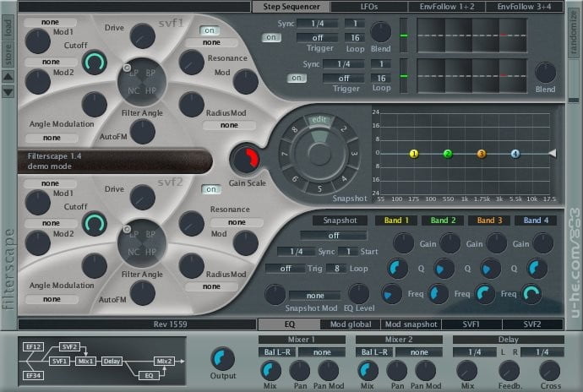Viewport: 583px width, 392px height.
Task: Click the store button
Action: [x=8, y=55]
